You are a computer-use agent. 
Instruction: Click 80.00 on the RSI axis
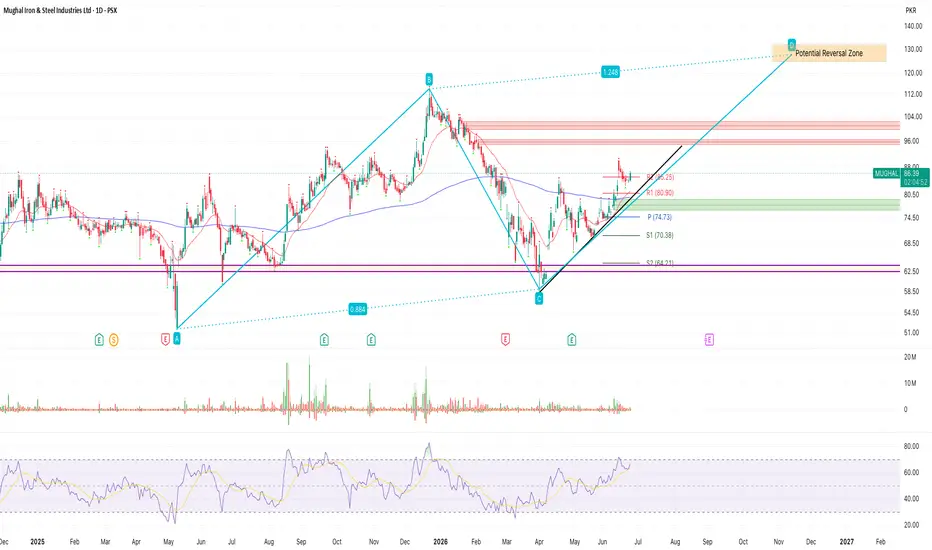(x=911, y=446)
